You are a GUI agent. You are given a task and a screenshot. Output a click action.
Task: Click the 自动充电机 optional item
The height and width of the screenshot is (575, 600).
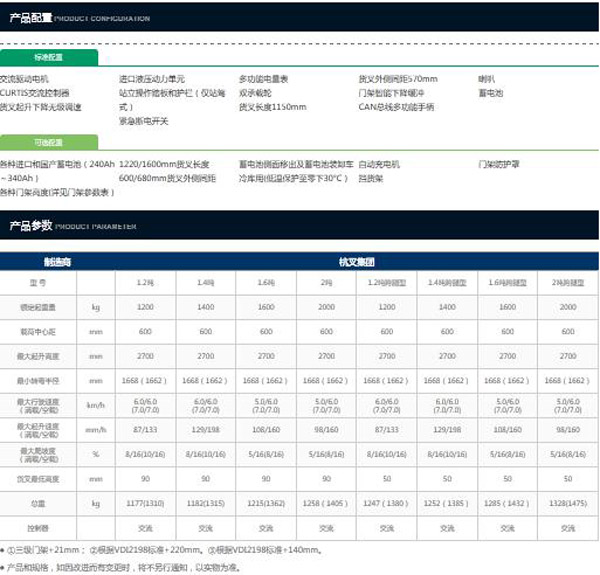pos(378,163)
